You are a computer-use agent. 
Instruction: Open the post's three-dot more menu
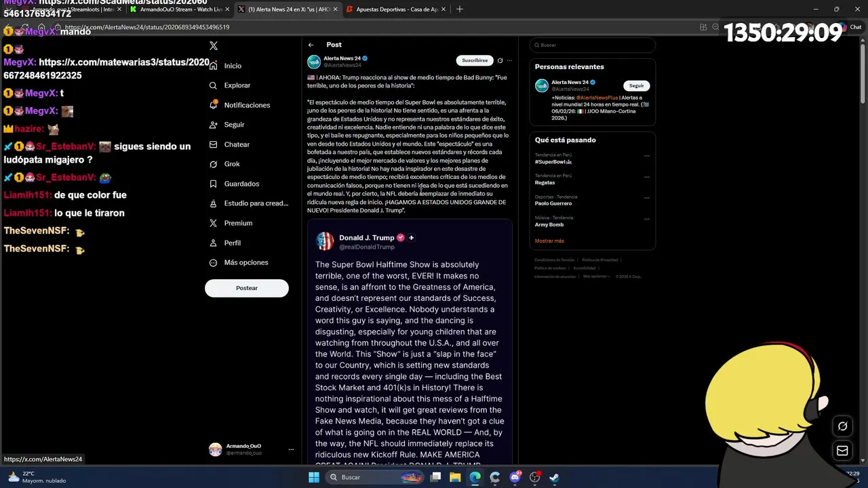(509, 60)
